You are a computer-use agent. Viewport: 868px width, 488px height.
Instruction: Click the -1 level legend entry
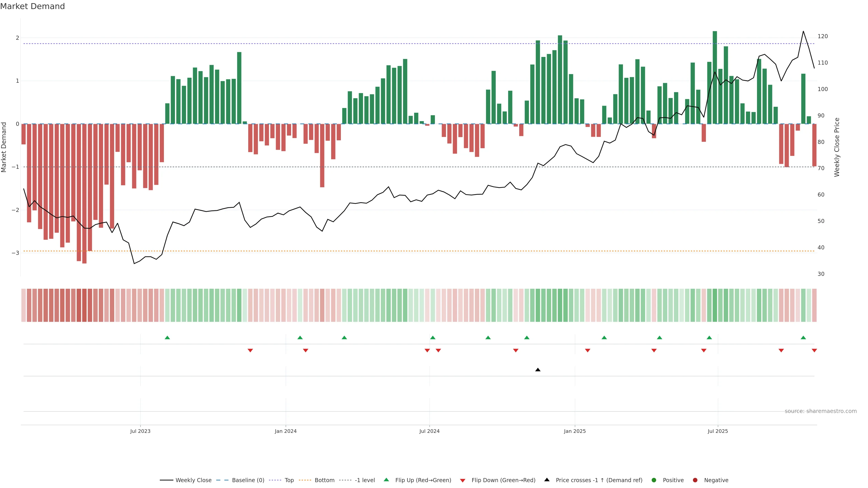tap(365, 480)
